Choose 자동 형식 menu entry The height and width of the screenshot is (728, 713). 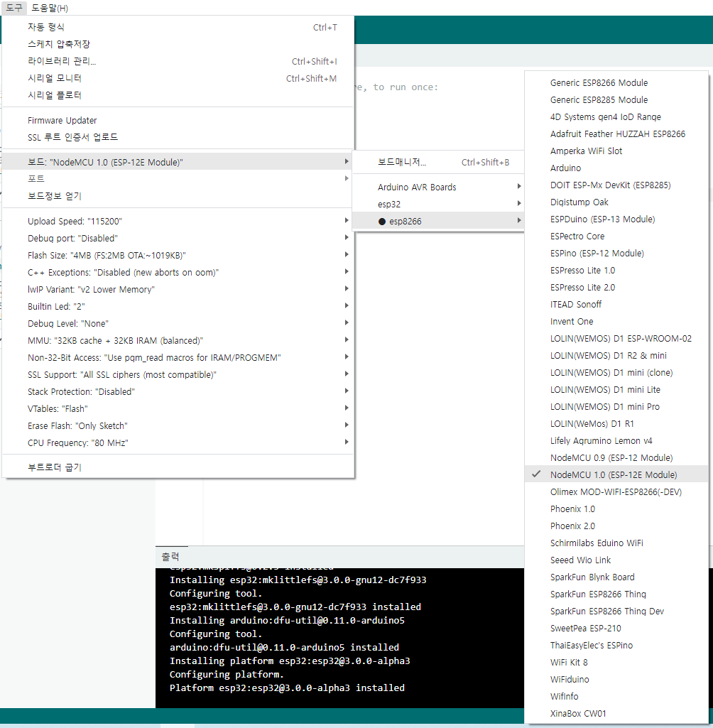178,28
